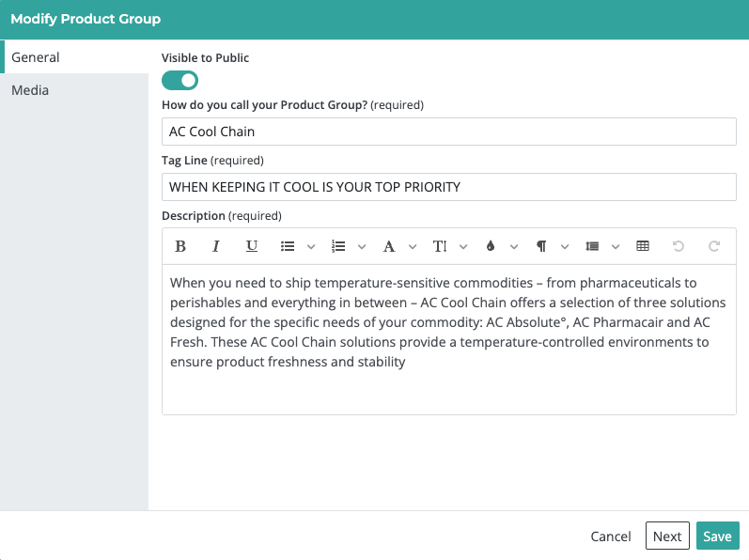Viewport: 749px width, 560px height.
Task: Insert numbered ordered list
Action: pyautogui.click(x=338, y=246)
